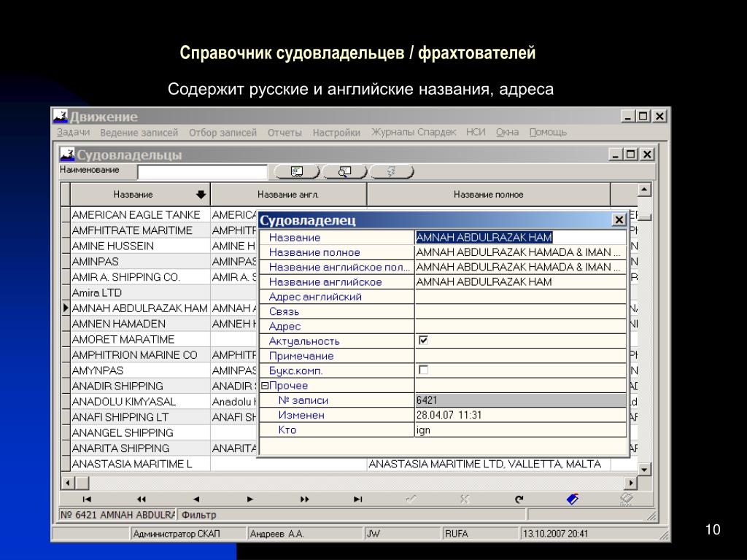Click the horizontal scrollbar thumb
Viewport: 747px width, 560px height.
82,483
